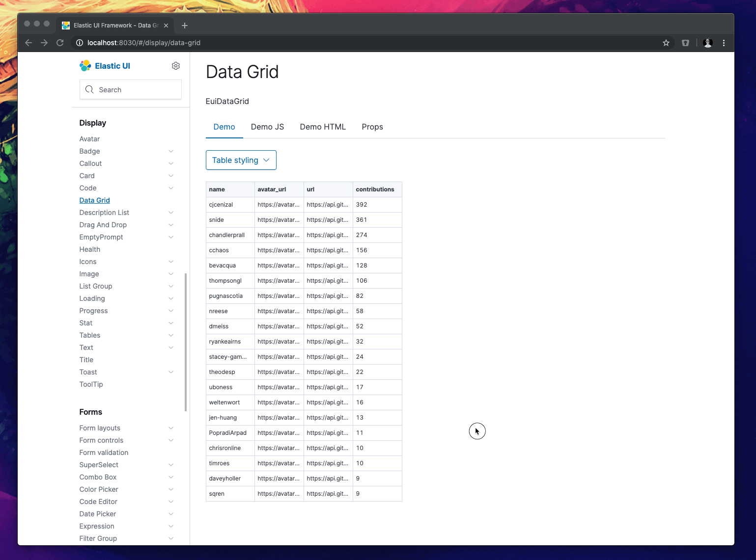Open the Avatar docs page
The height and width of the screenshot is (560, 756).
(89, 139)
